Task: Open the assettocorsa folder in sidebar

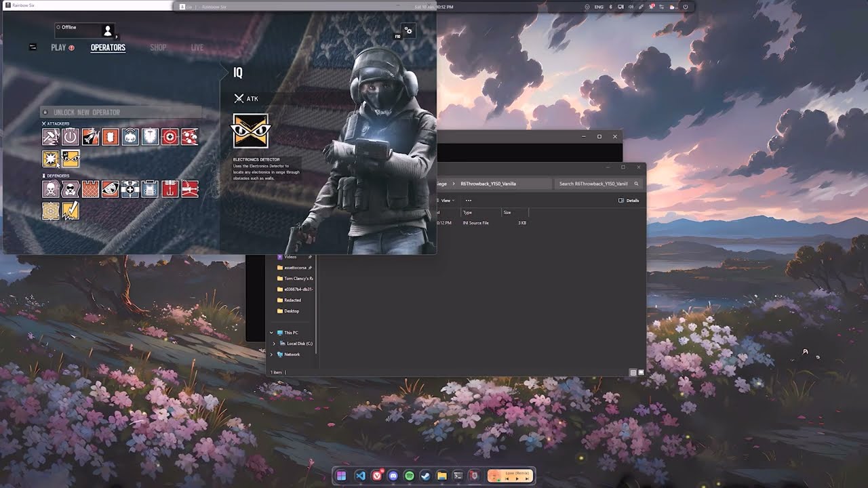Action: click(295, 268)
